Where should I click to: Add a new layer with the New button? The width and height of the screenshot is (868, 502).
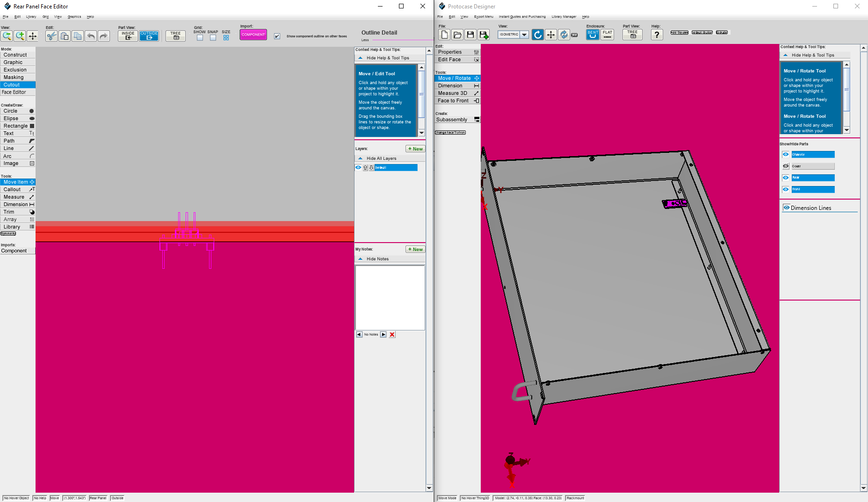(415, 149)
